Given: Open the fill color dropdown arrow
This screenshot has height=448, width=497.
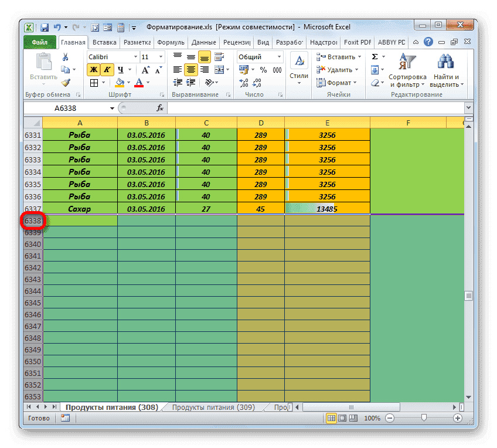Looking at the screenshot, I should coord(128,82).
